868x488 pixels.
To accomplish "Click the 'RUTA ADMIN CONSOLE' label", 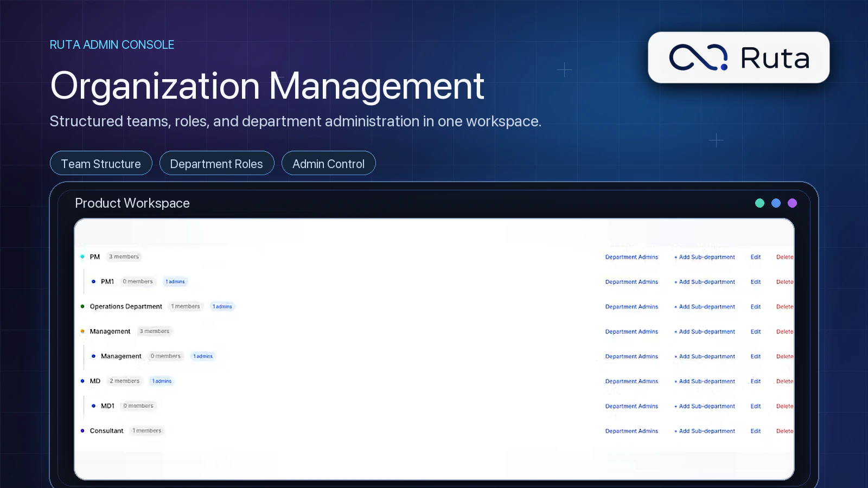I will point(112,44).
